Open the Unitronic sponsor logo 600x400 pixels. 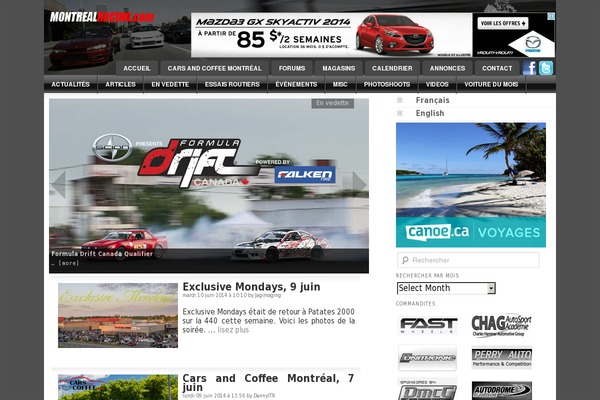(x=427, y=358)
